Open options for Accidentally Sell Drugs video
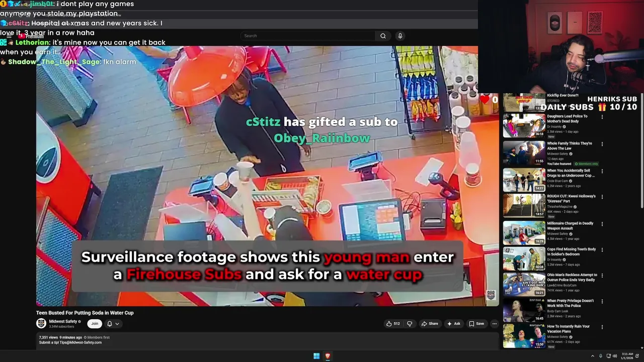This screenshot has height=362, width=644. pyautogui.click(x=602, y=171)
